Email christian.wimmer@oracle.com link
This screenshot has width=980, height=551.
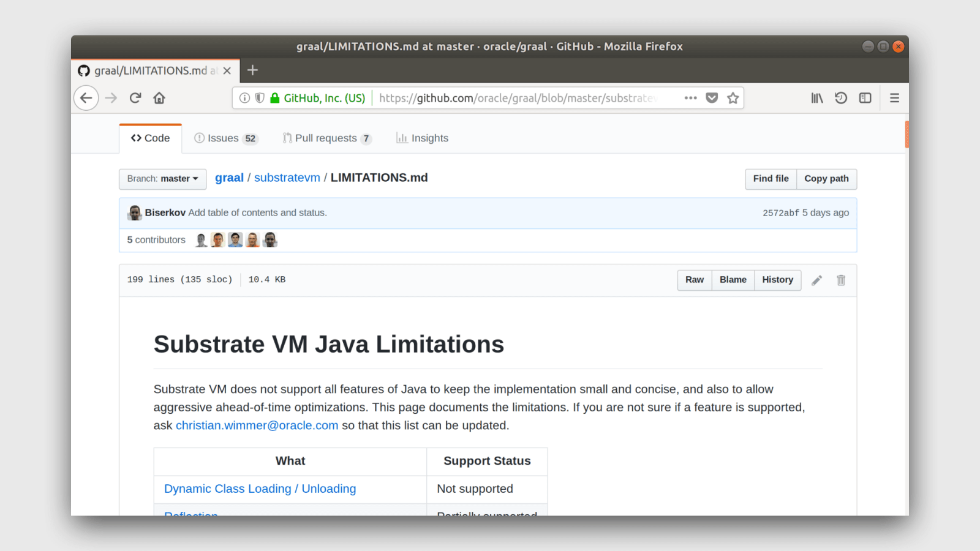257,425
